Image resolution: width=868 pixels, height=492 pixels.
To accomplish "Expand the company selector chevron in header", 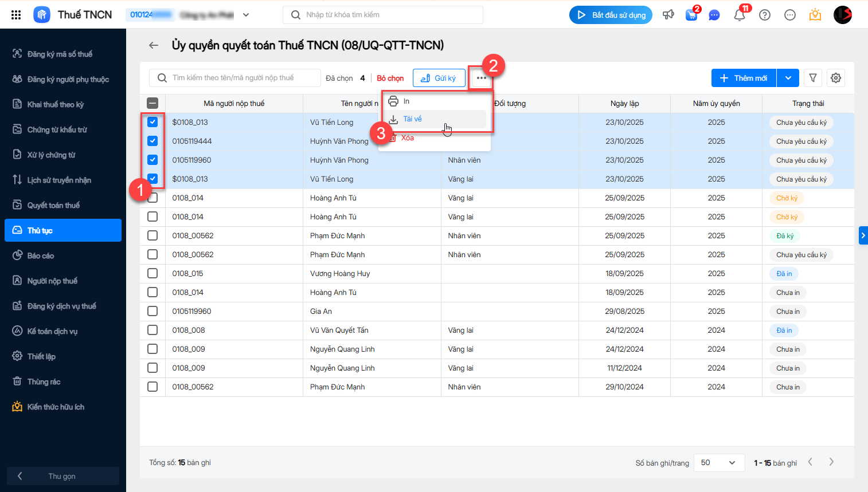I will 246,15.
